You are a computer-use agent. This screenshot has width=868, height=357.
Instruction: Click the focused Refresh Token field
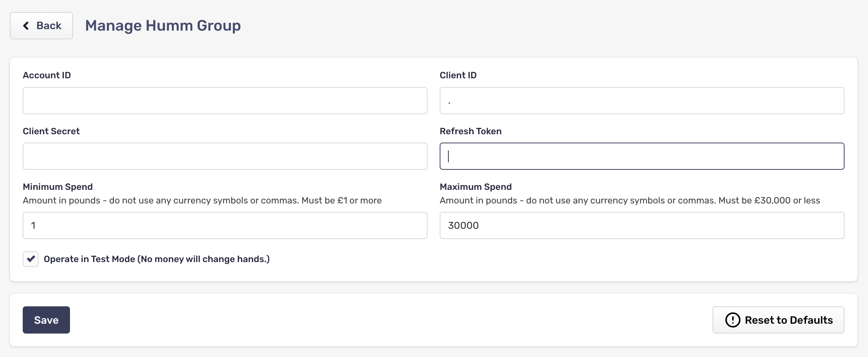pyautogui.click(x=642, y=156)
